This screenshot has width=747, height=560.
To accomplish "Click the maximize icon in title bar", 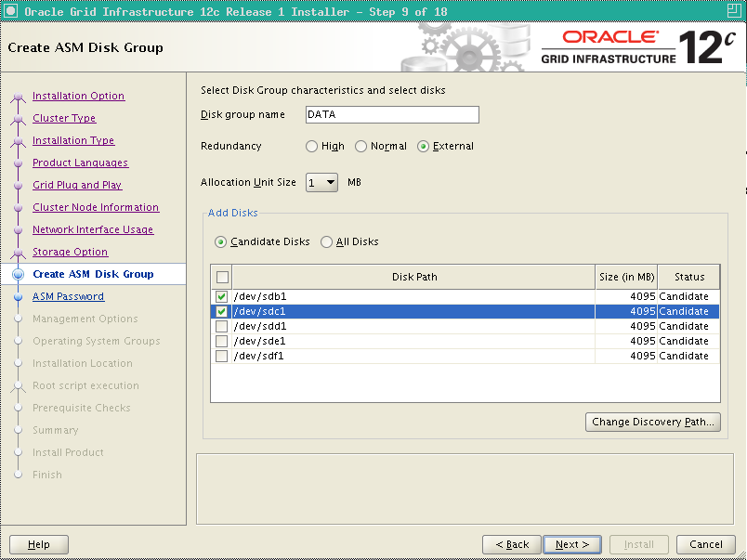I will click(x=734, y=11).
